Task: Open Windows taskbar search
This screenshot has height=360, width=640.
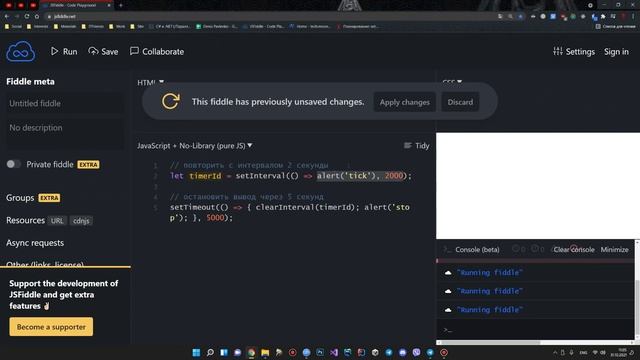Action: point(210,352)
